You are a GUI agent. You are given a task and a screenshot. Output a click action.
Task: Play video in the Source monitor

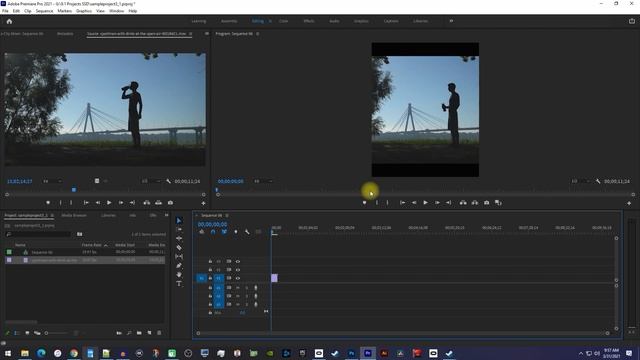pos(109,202)
